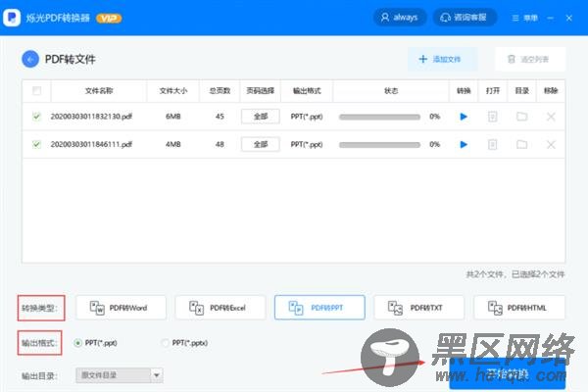Screen dimensions: 588x392
Task: Click the start conversion (开始转换) button
Action: (508, 374)
